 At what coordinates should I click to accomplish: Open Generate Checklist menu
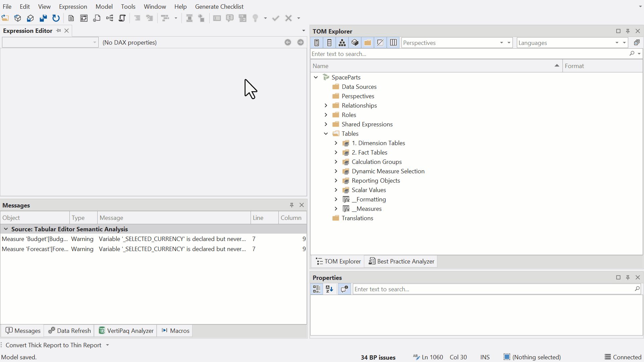tap(219, 6)
